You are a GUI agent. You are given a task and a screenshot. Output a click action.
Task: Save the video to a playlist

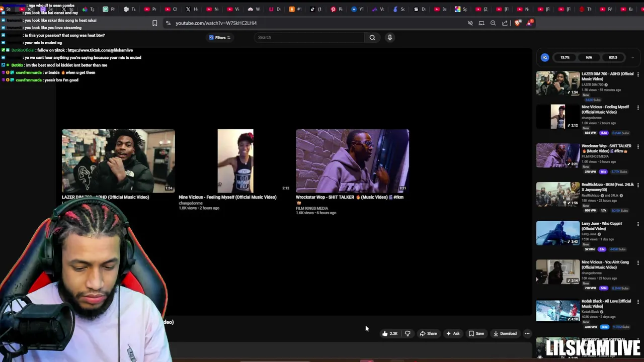point(476,333)
